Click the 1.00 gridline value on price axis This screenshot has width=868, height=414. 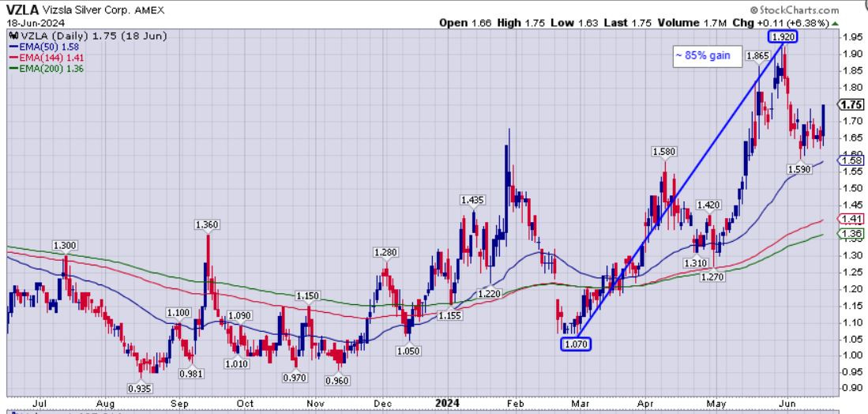tap(852, 356)
